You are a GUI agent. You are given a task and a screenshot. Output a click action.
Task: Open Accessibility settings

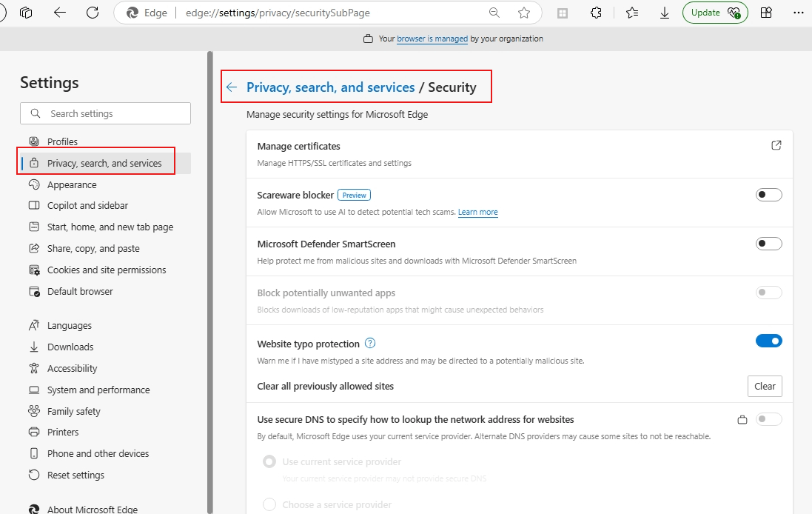tap(106, 368)
